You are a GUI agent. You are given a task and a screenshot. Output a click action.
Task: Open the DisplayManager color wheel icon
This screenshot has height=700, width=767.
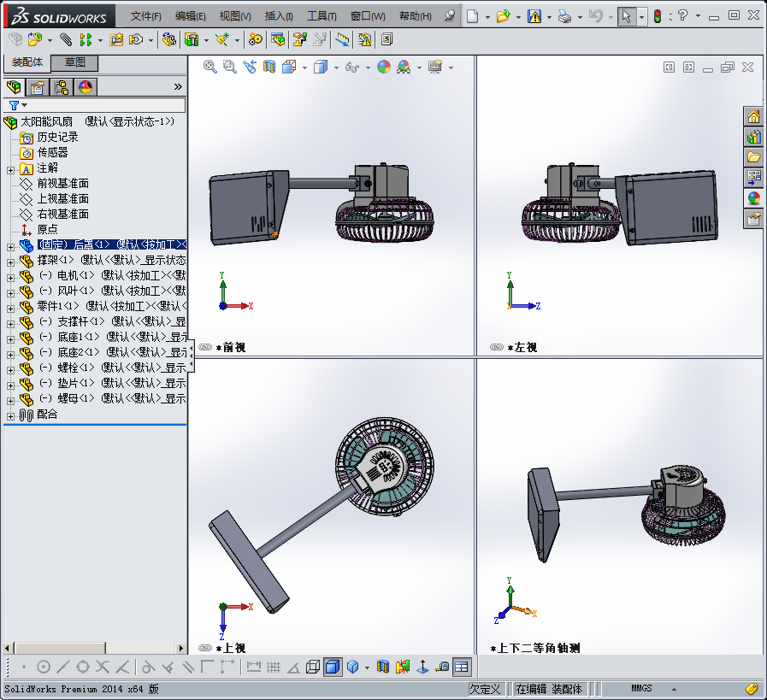[86, 87]
